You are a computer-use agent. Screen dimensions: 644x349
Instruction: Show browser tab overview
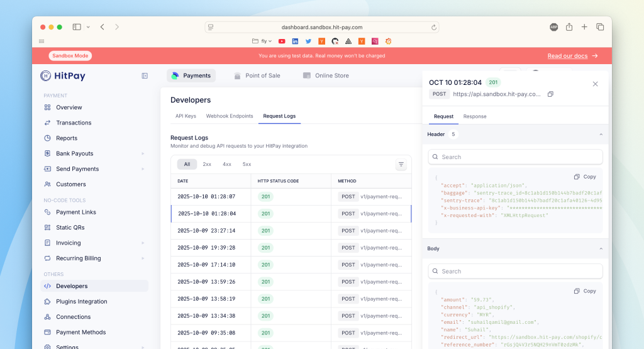600,27
